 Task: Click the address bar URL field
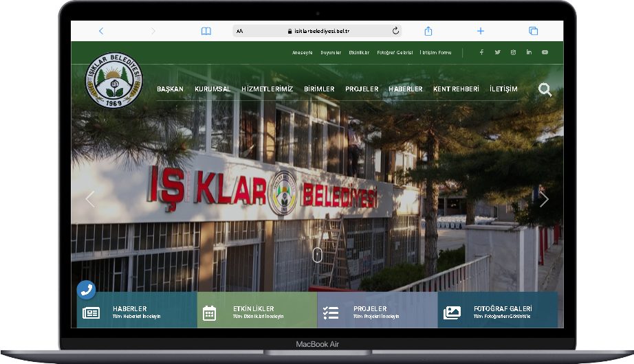point(316,31)
